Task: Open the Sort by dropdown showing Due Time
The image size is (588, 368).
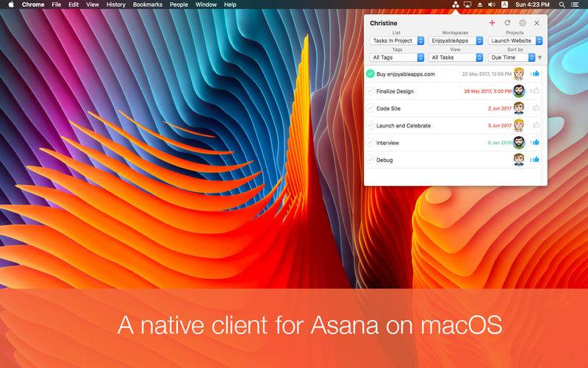Action: click(512, 57)
